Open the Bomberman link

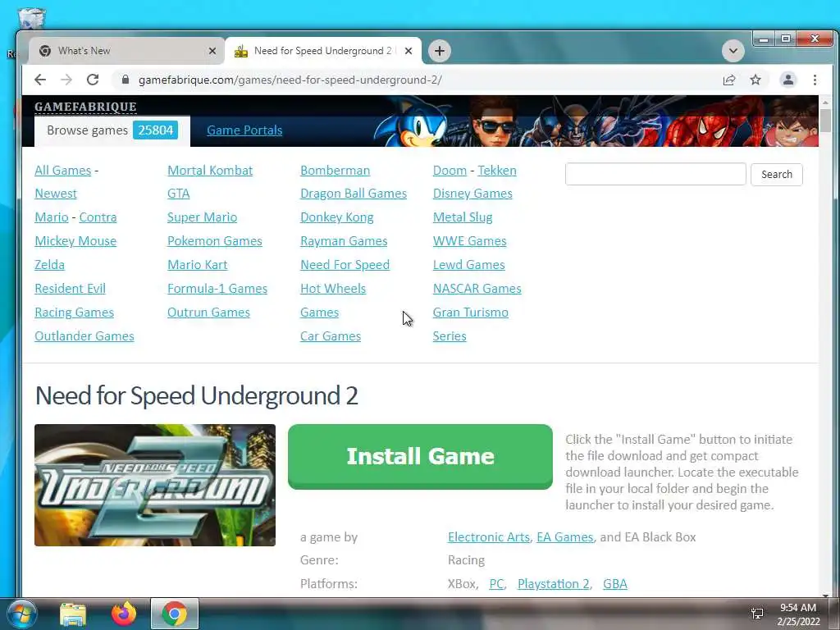(x=335, y=171)
